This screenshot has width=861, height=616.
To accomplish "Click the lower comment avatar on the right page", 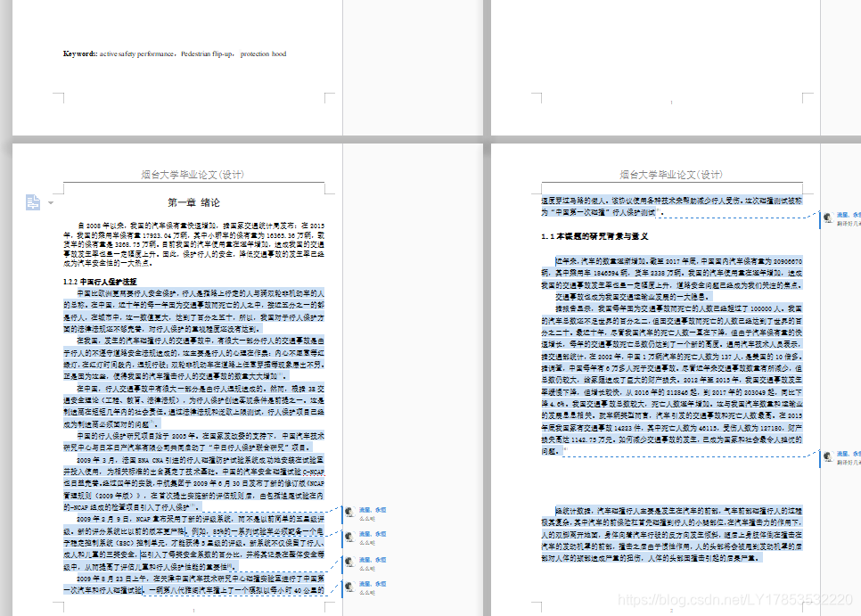I will tap(828, 456).
